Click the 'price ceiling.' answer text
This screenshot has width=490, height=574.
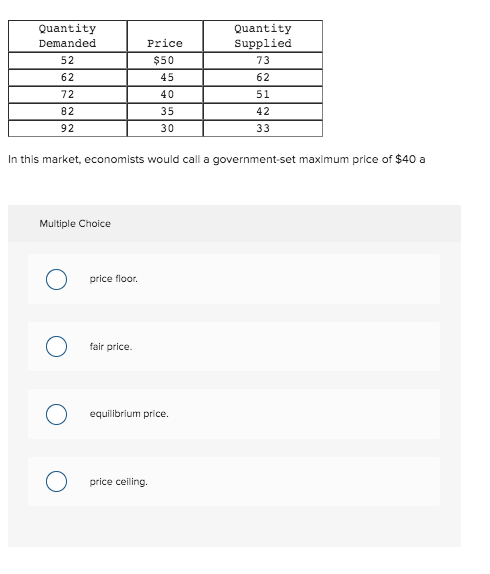tap(118, 482)
